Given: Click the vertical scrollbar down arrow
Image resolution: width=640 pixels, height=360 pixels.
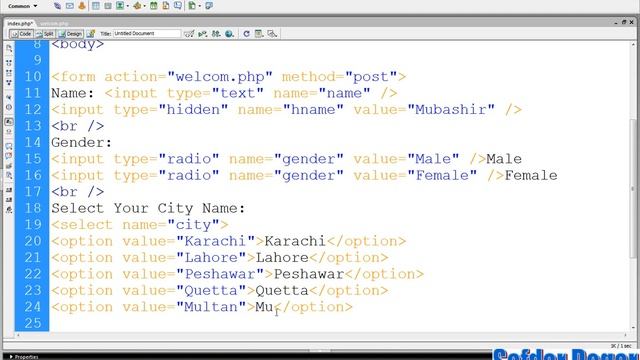Looking at the screenshot, I should (633, 327).
